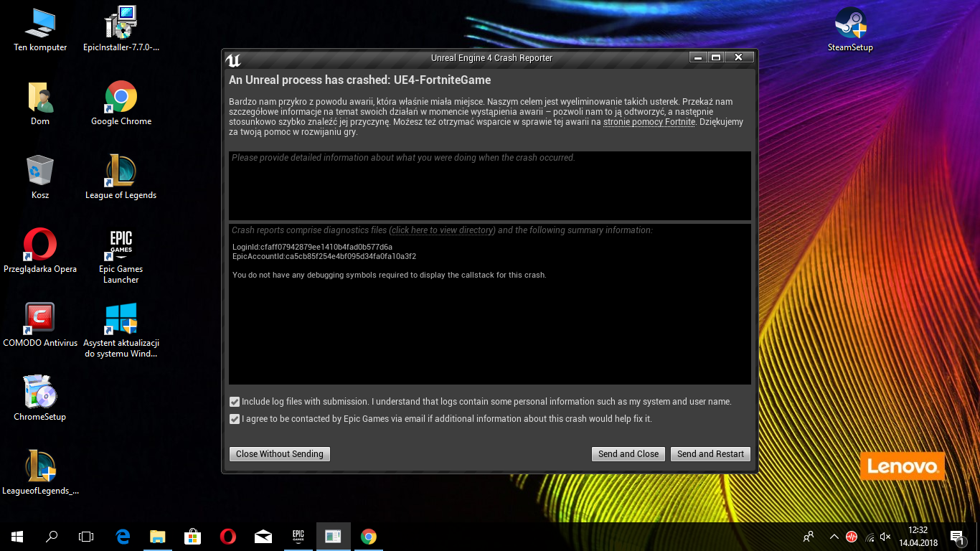Uncheck Include log files with submission
Viewport: 980px width, 551px height.
tap(235, 402)
